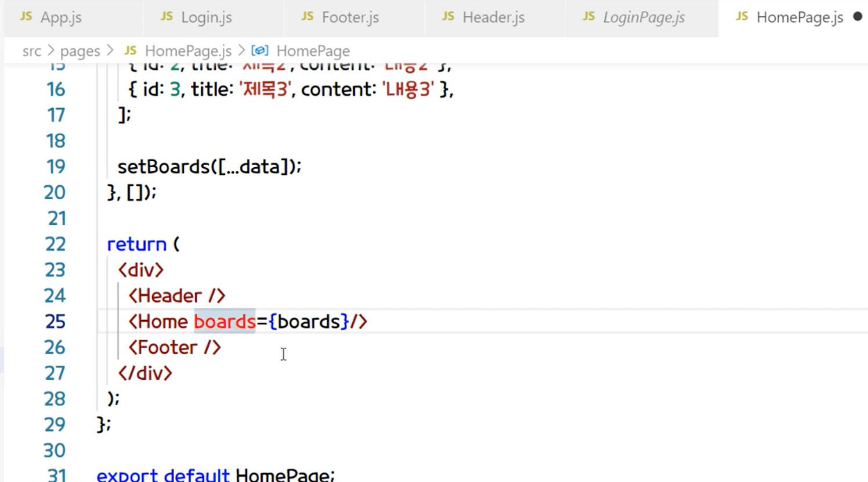Click line number 22 in gutter
The image size is (868, 482).
55,244
